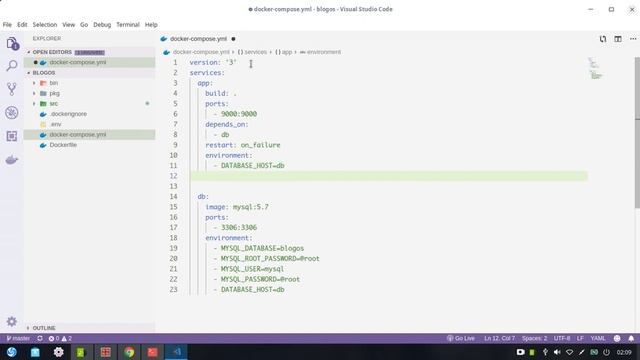
Task: Open the .dockerignore file
Action: (68, 114)
